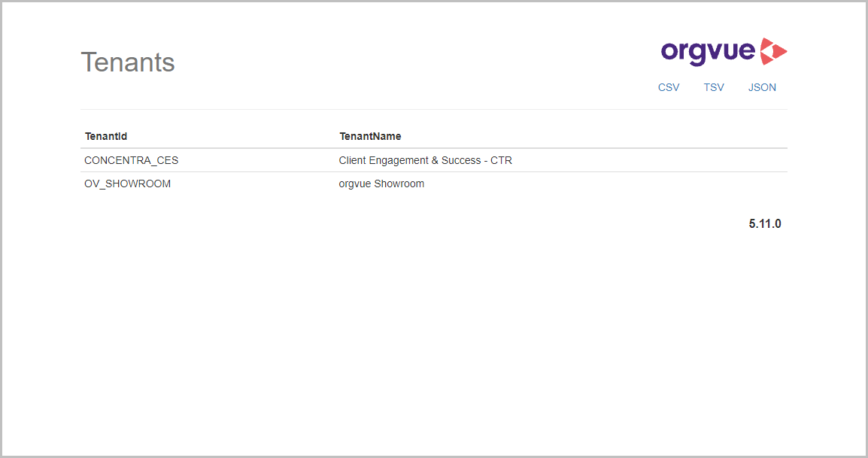Export tenants as CSV

click(668, 87)
